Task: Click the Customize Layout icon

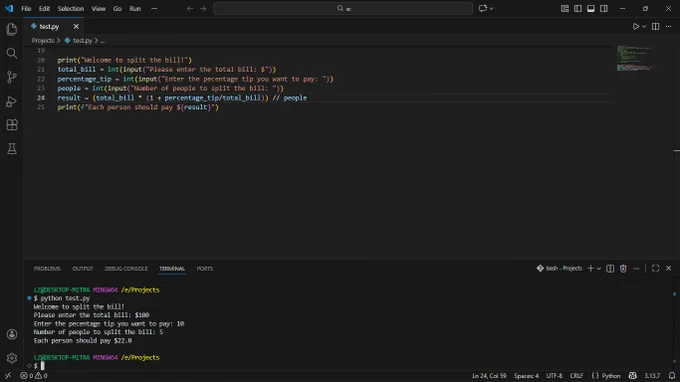Action: click(565, 8)
